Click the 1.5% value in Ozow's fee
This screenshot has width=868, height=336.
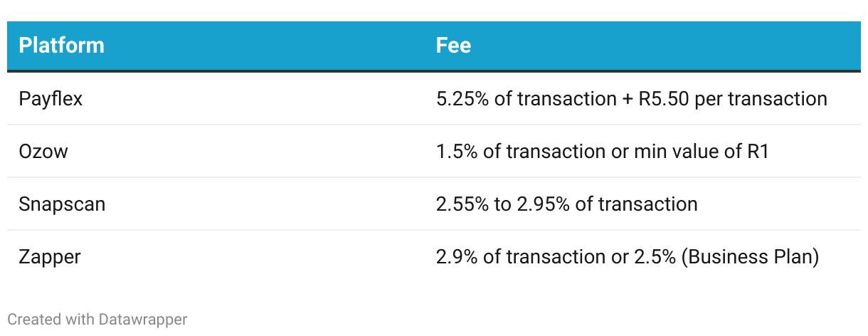pyautogui.click(x=456, y=151)
